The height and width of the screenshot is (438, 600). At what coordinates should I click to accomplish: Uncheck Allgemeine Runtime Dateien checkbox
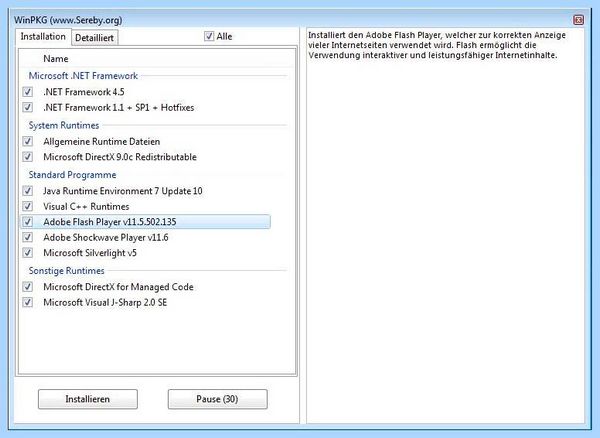click(28, 141)
